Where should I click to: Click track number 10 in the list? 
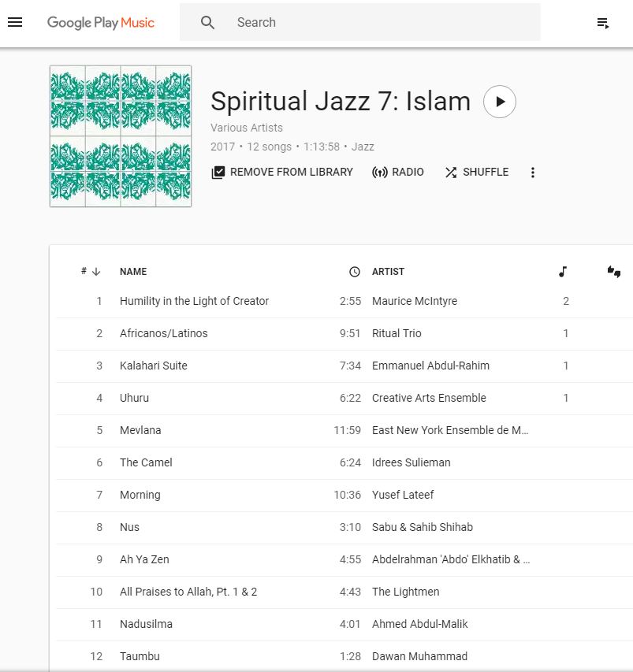pos(96,592)
